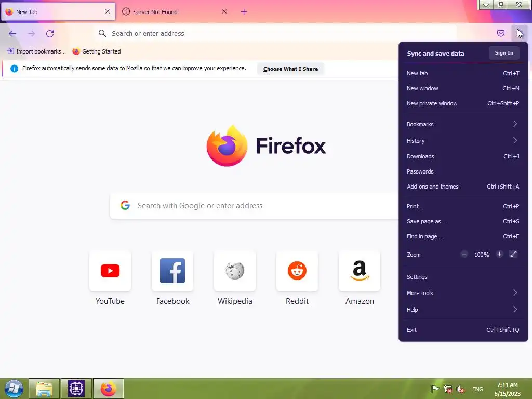Open Save to Pocket icon
Viewport: 532px width, 399px height.
[501, 33]
